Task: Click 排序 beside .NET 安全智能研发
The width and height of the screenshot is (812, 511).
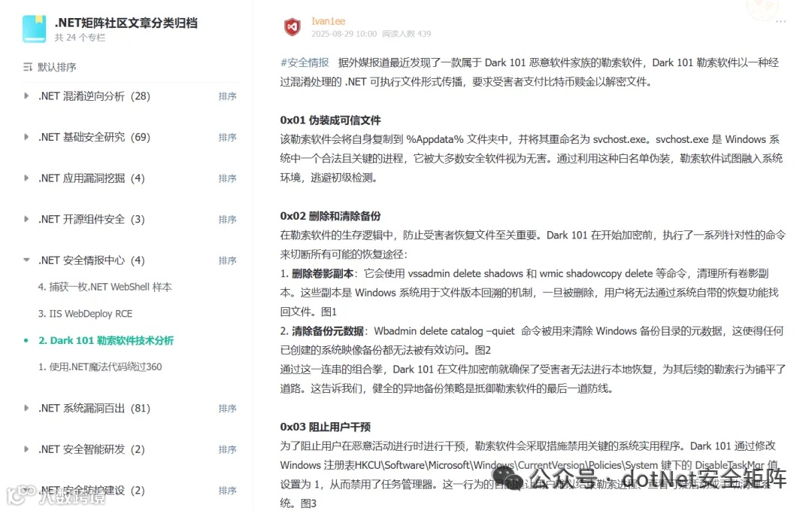Action: pos(227,449)
